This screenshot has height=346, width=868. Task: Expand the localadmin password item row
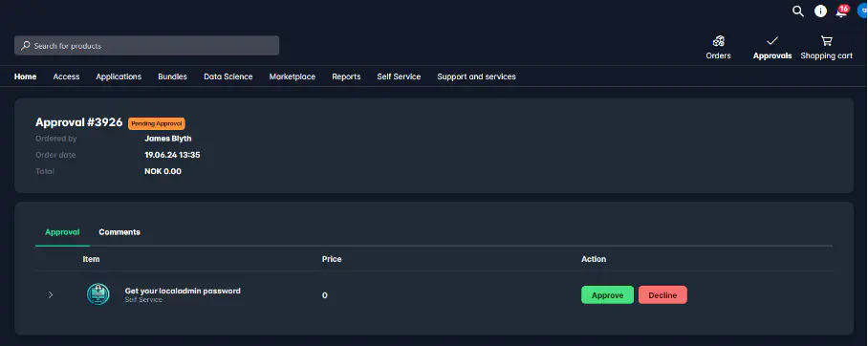coord(51,294)
